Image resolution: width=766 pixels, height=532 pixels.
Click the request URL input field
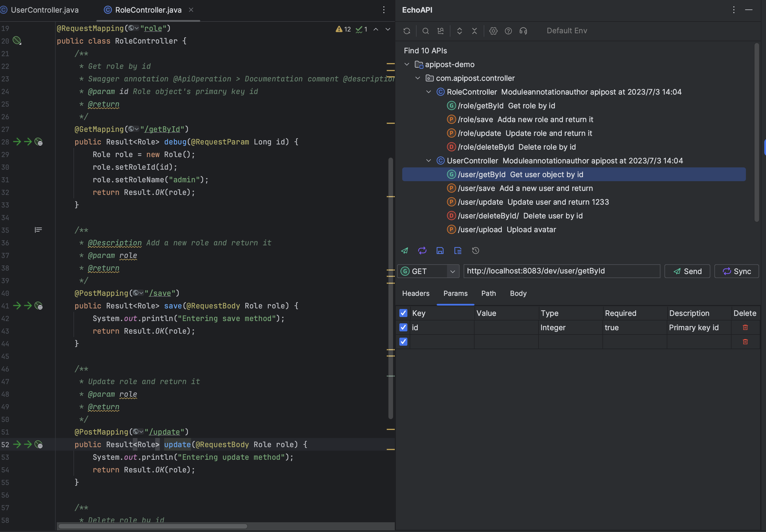pyautogui.click(x=562, y=271)
